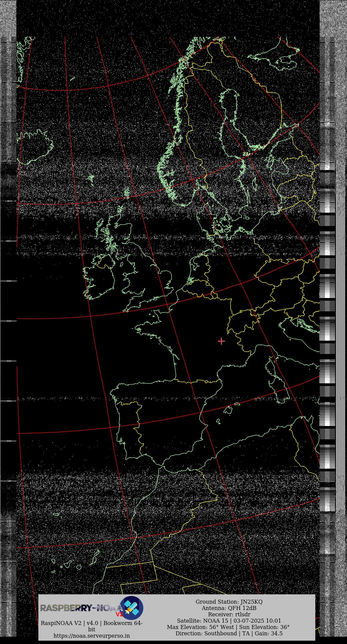Click the 'RaspiNOAA V2 | v4.0' version text
Image resolution: width=347 pixels, height=644 pixels.
(x=92, y=626)
